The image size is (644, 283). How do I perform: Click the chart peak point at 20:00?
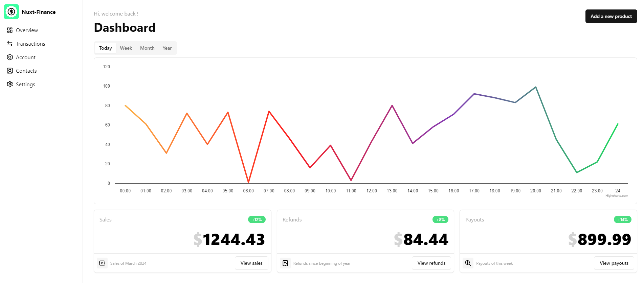point(536,87)
